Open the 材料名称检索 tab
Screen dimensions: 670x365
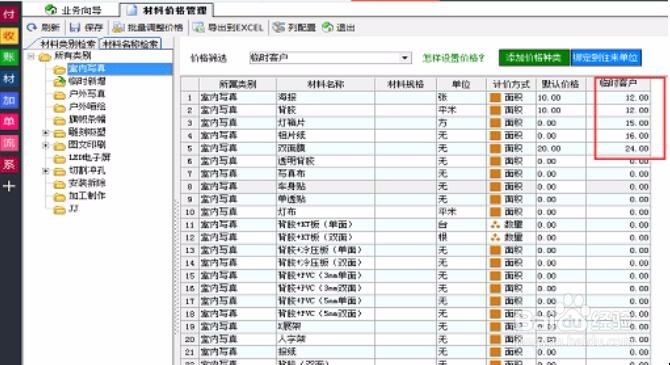click(131, 44)
